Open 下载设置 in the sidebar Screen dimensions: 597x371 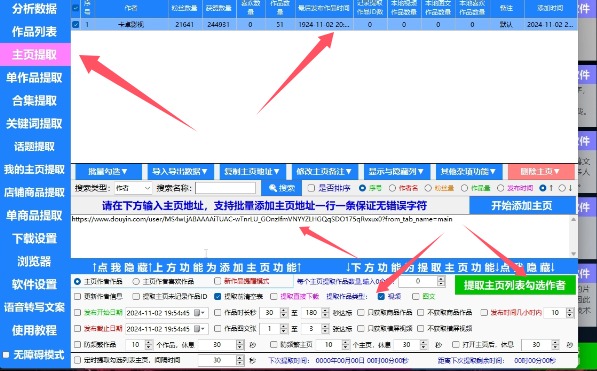35,238
